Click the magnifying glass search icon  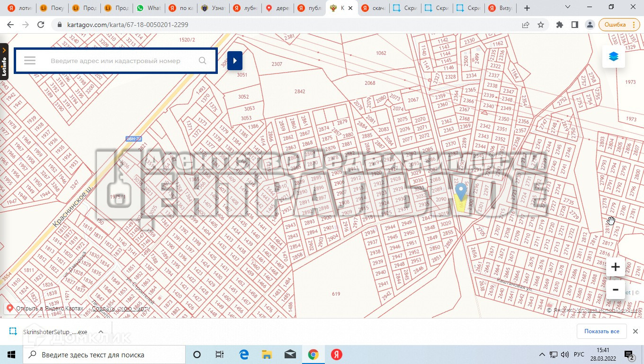[203, 61]
